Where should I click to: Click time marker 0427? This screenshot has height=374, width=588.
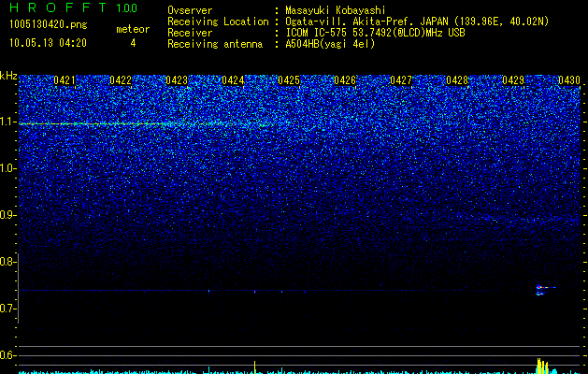click(x=401, y=80)
